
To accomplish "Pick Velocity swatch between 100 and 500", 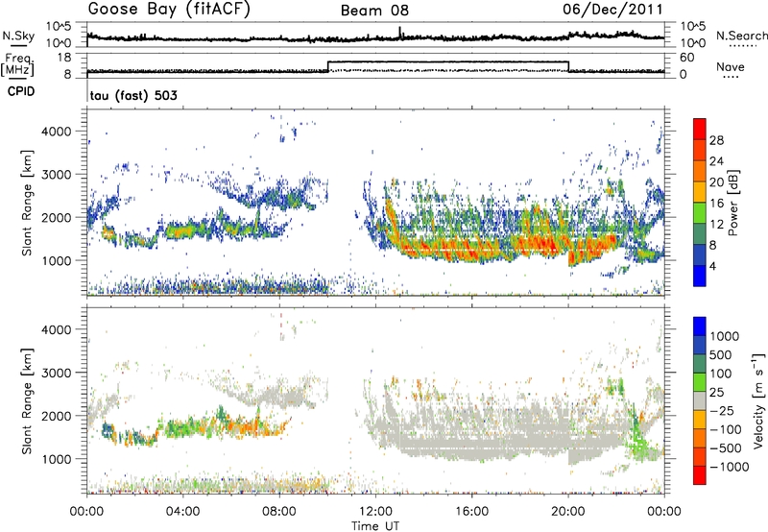I will pyautogui.click(x=700, y=364).
